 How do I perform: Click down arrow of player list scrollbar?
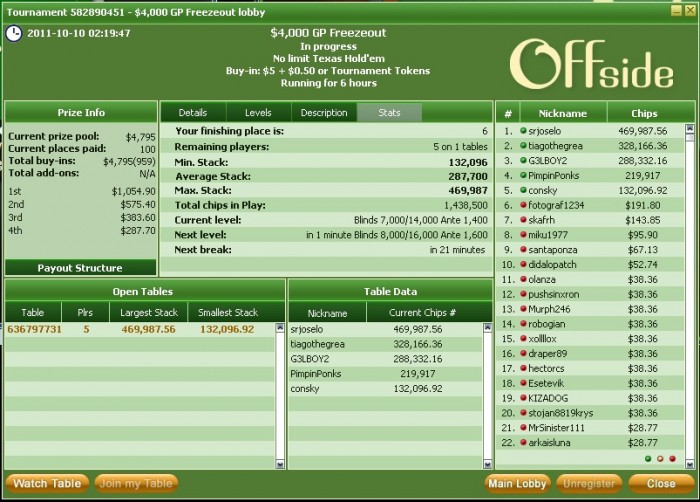(x=689, y=465)
